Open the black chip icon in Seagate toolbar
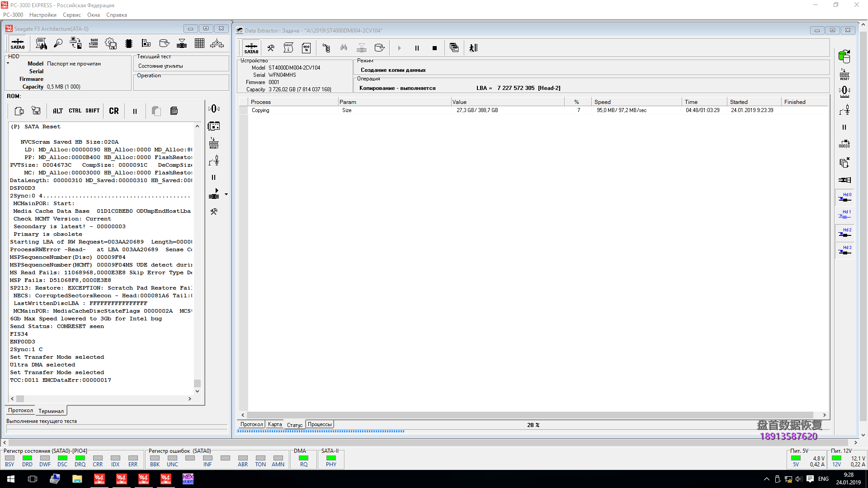Viewport: 868px width, 488px height. coord(129,43)
